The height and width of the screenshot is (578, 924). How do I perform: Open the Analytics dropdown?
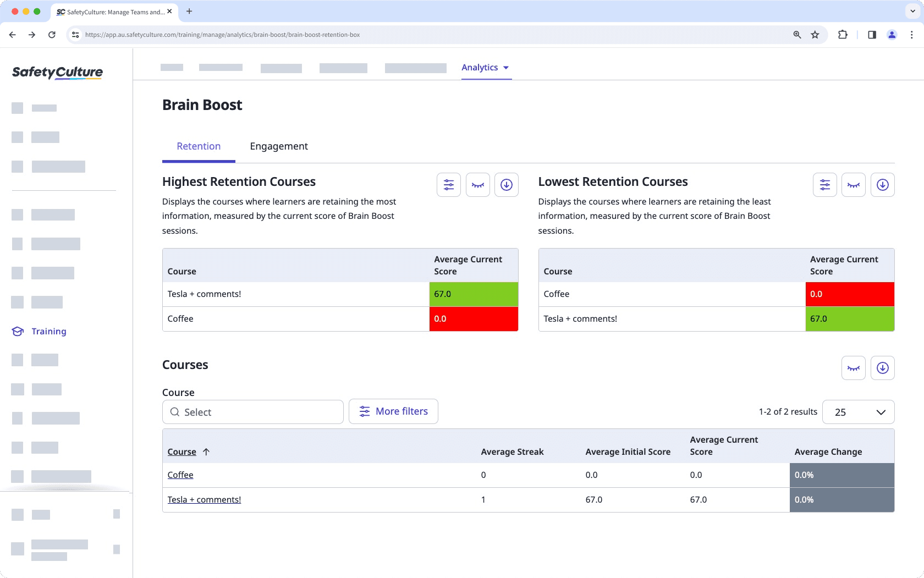486,67
